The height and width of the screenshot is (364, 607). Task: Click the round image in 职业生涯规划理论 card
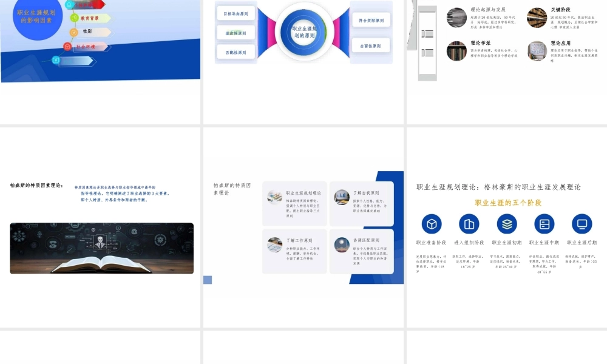274,197
